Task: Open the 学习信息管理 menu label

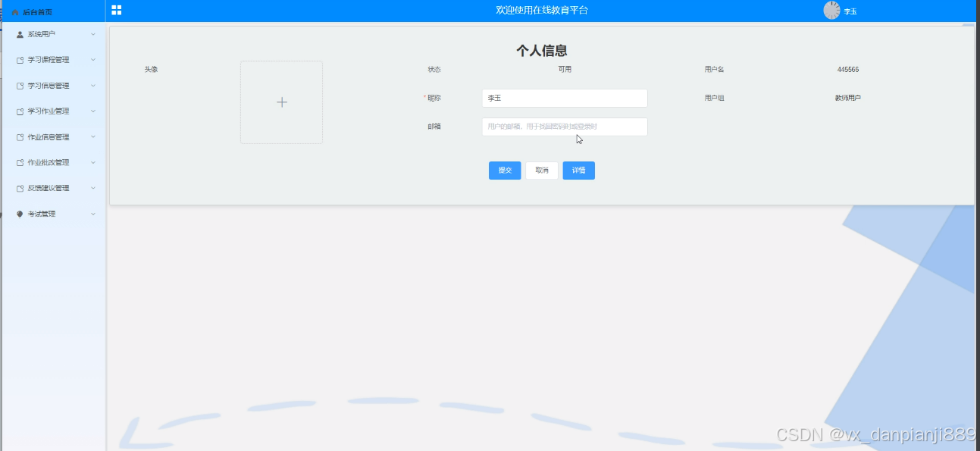Action: [49, 86]
